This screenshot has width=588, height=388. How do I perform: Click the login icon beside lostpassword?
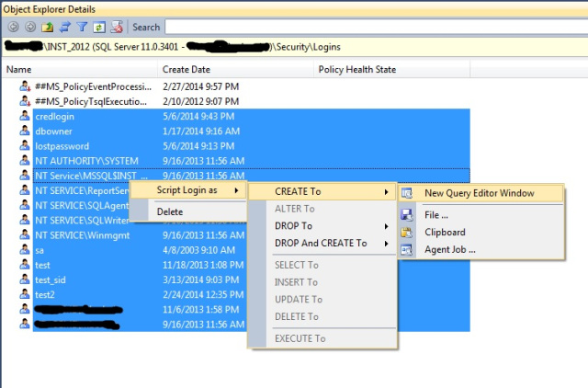(25, 145)
